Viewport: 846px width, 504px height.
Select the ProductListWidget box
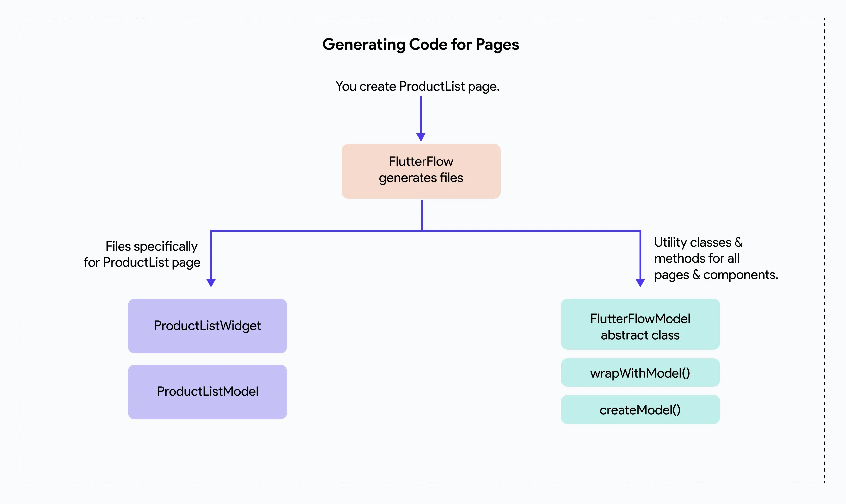[208, 326]
